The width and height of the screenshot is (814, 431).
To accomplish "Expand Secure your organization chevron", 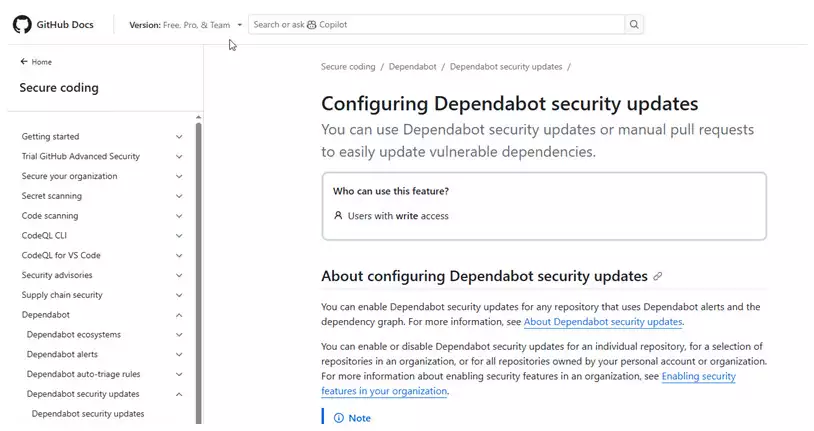I will tap(179, 176).
